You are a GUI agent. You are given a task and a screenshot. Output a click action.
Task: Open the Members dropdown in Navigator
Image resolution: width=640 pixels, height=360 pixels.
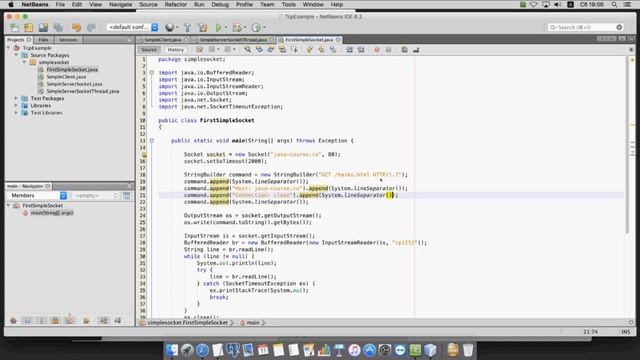click(37, 196)
